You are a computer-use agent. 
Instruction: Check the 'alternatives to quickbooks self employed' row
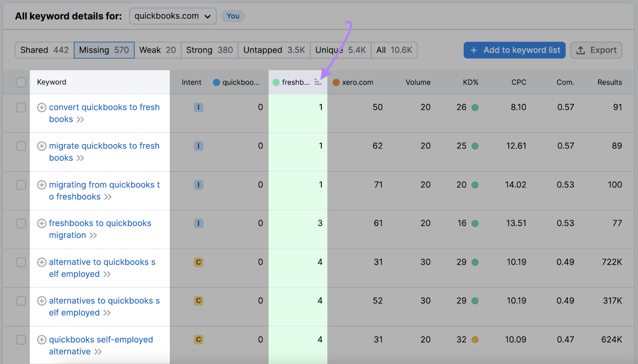21,301
